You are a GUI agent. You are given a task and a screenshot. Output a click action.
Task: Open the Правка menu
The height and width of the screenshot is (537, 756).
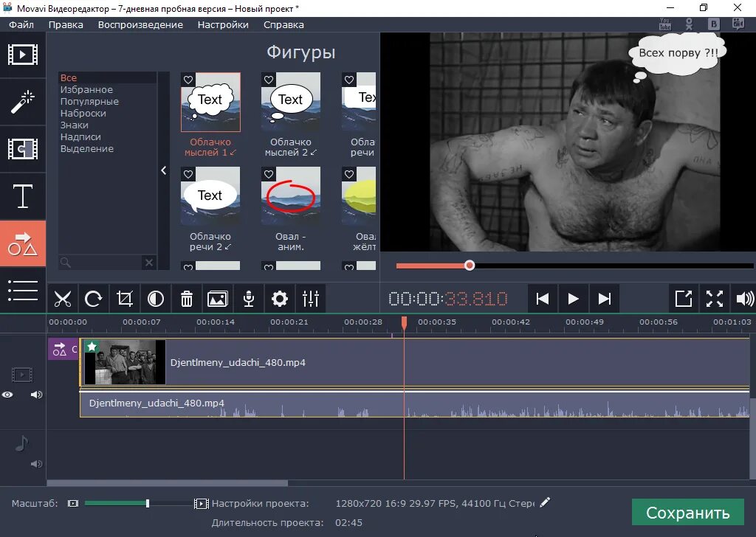click(66, 24)
